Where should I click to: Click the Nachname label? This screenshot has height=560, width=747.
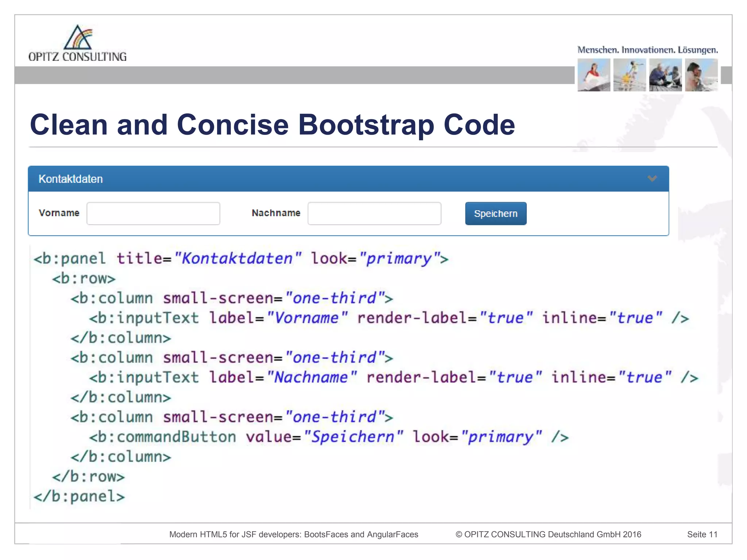(x=276, y=213)
